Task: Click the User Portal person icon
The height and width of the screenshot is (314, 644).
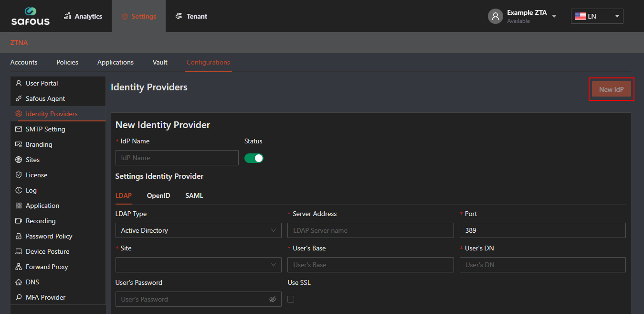Action: tap(19, 83)
